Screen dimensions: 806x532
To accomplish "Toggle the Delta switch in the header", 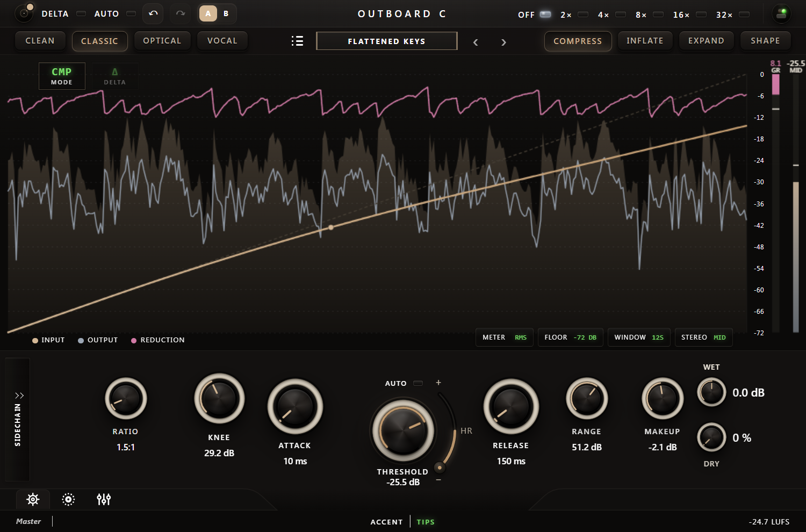I will (81, 13).
